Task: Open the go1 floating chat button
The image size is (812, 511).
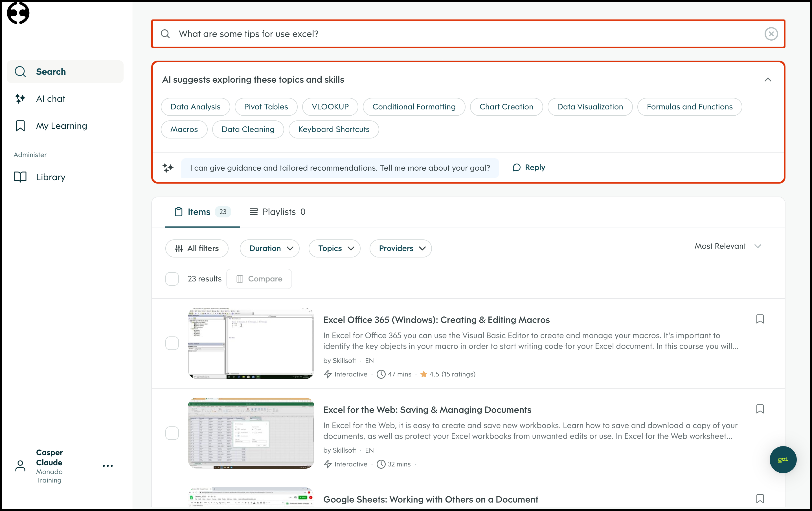Action: (783, 459)
